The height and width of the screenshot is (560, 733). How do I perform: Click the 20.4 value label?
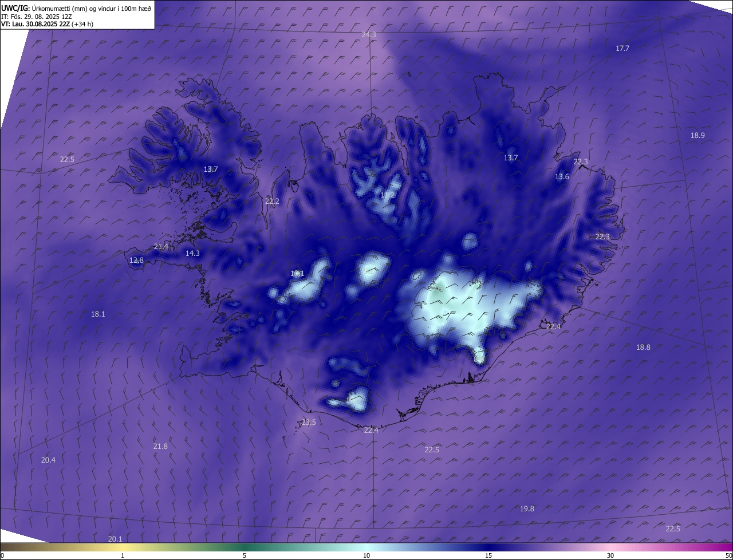coord(48,460)
